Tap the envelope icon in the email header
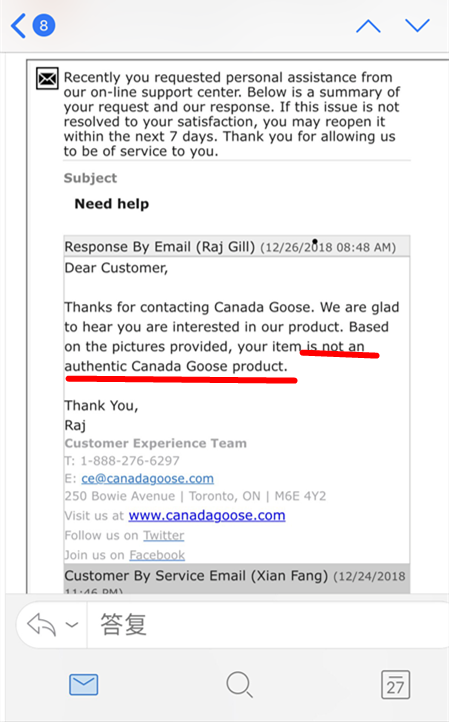 point(47,79)
